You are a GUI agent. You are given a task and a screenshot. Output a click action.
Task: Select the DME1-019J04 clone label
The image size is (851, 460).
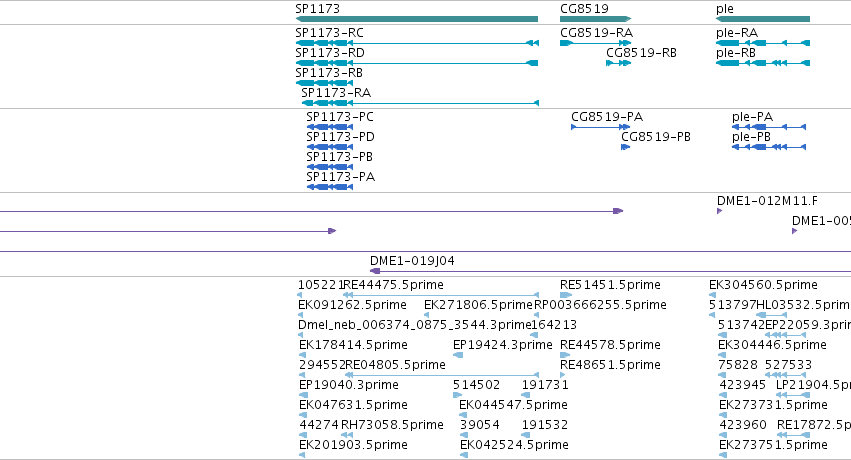(412, 261)
